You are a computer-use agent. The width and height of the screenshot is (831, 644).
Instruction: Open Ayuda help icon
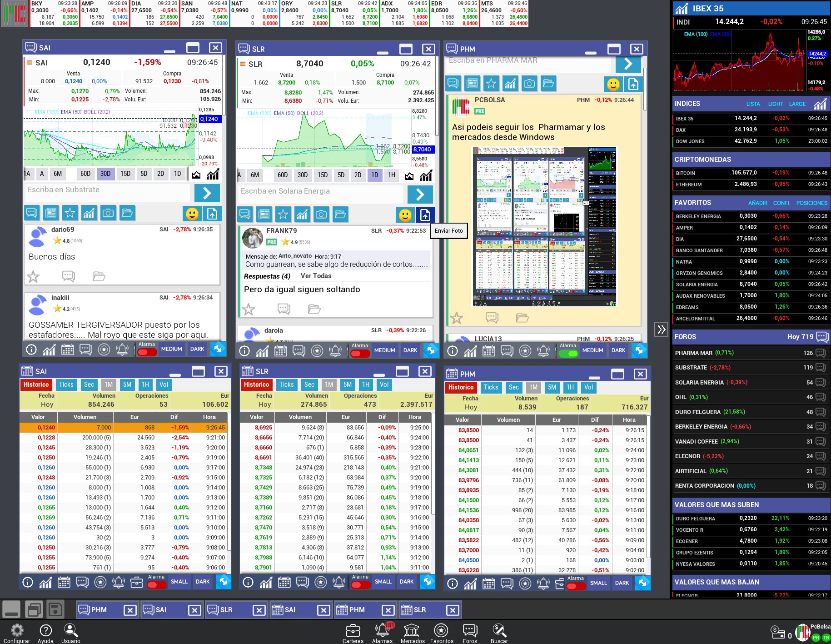point(45,633)
